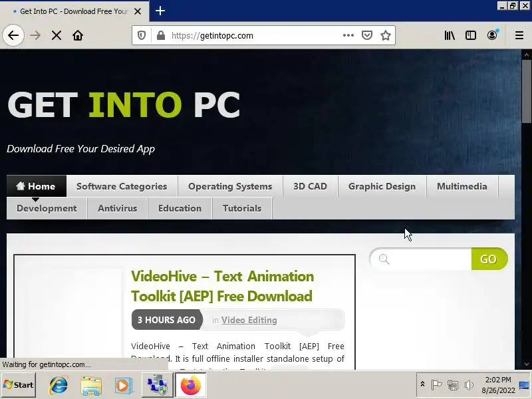Image resolution: width=532 pixels, height=399 pixels.
Task: Open the Firefox hamburger menu
Action: (x=519, y=35)
